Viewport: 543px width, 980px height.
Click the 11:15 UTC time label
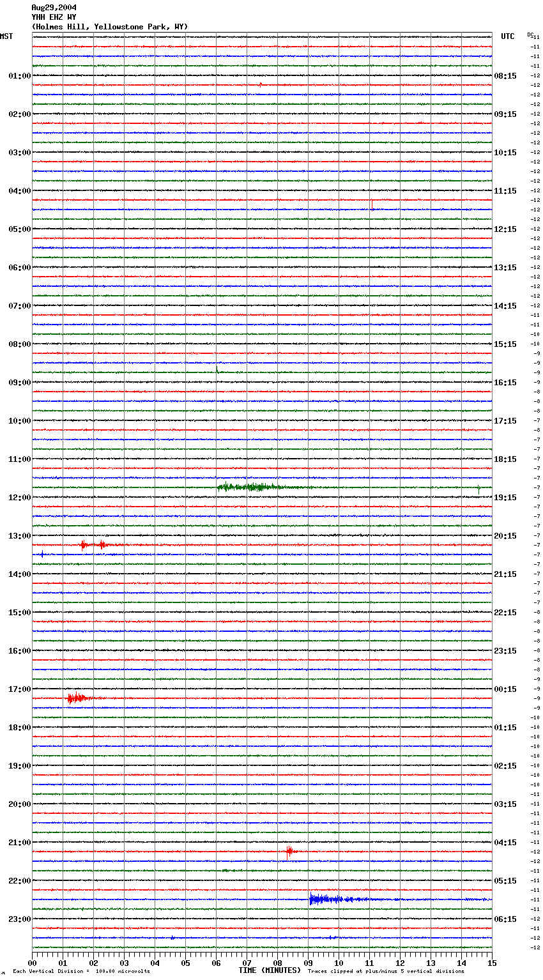[505, 191]
